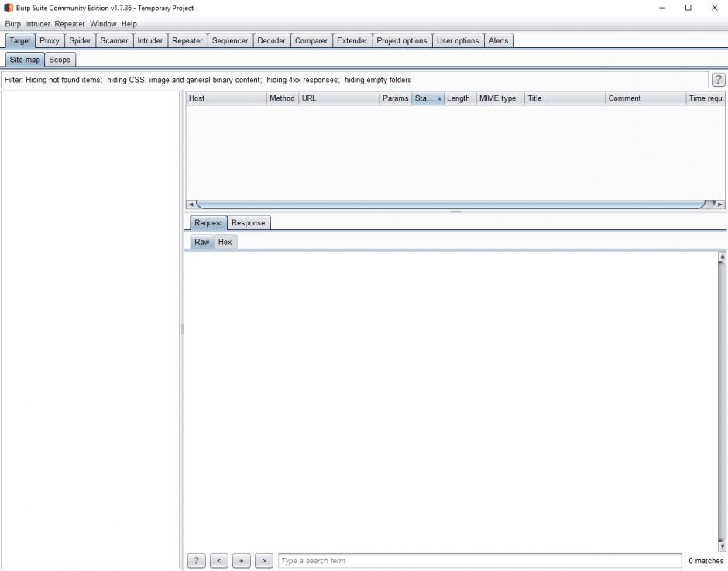Sort by the MIME type column header
This screenshot has width=728, height=571.
(x=500, y=98)
